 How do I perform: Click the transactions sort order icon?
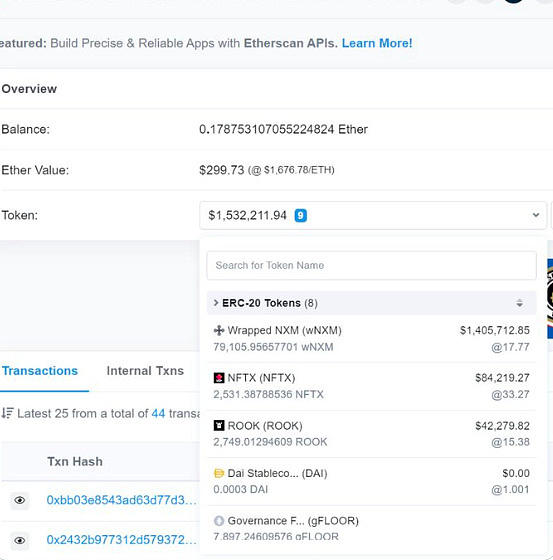coord(7,413)
